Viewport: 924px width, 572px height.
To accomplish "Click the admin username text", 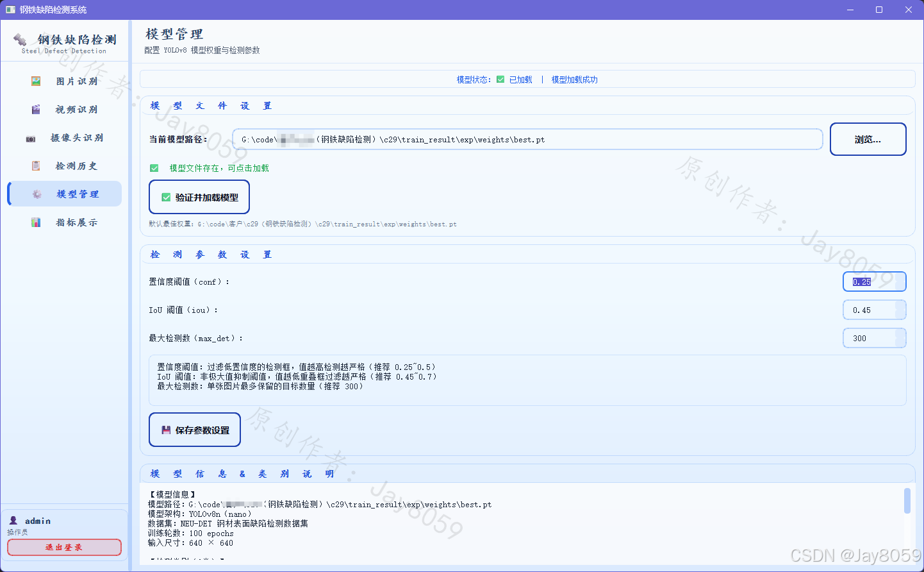I will coord(38,521).
